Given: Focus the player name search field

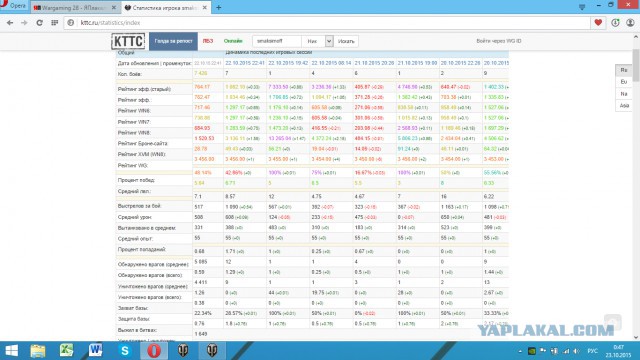Looking at the screenshot, I should point(277,41).
